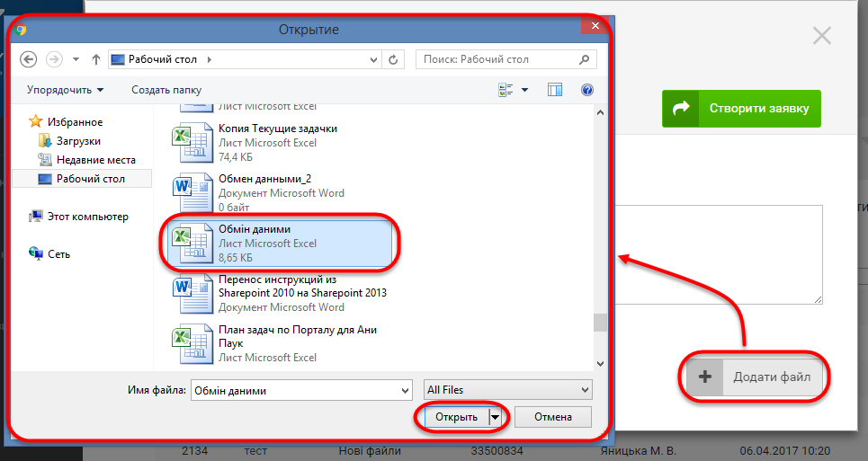Viewport: 868px width, 461px height.
Task: Click Создать папку in the toolbar
Action: (x=166, y=90)
